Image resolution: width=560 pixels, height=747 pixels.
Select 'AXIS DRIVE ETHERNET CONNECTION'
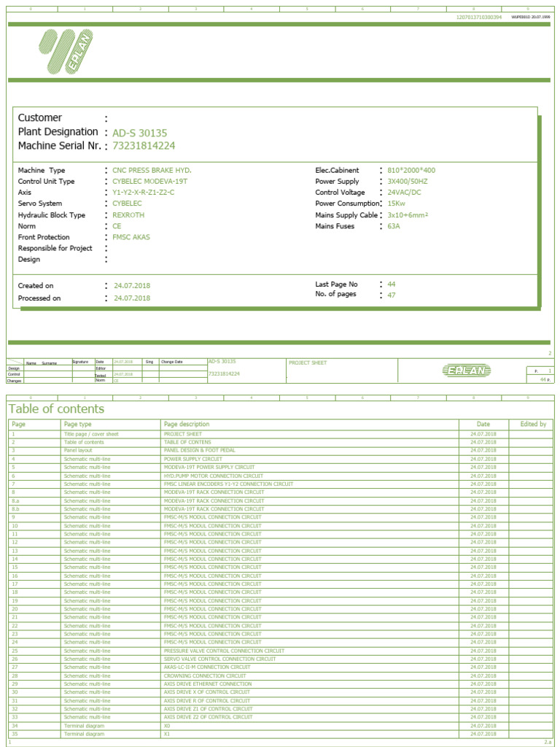(x=208, y=684)
